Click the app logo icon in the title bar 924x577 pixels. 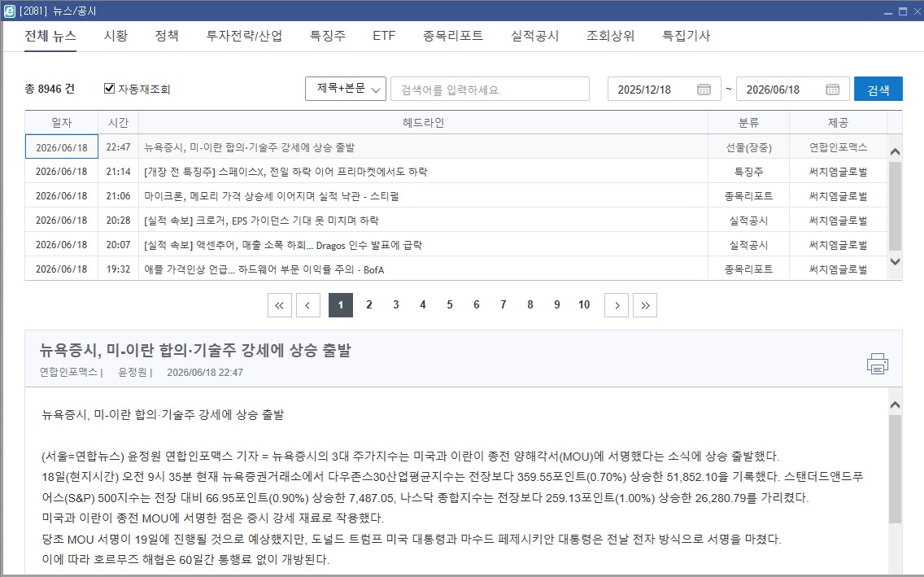click(x=10, y=11)
